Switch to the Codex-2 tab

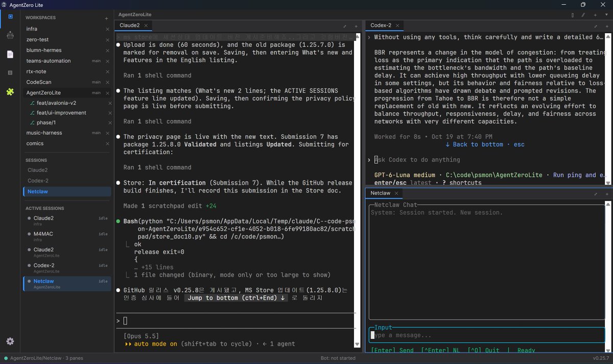(x=381, y=25)
